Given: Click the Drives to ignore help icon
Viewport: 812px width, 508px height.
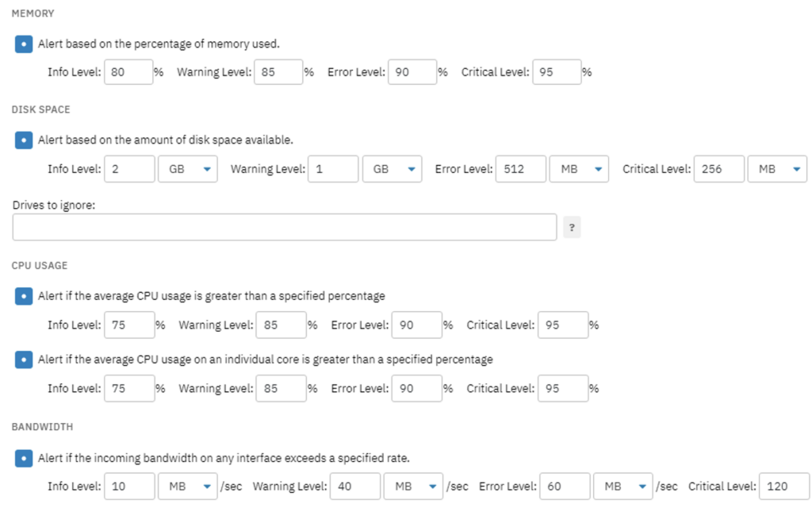Looking at the screenshot, I should pyautogui.click(x=572, y=227).
